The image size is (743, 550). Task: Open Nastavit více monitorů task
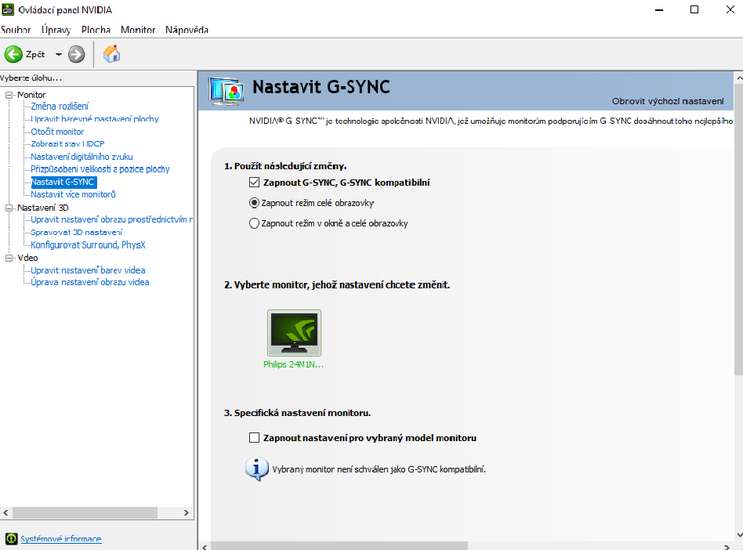73,194
